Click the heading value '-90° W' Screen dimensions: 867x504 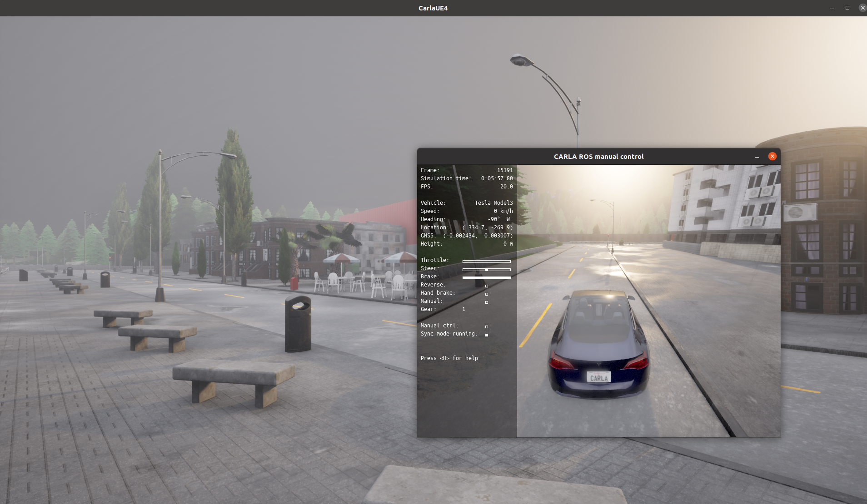pyautogui.click(x=499, y=219)
